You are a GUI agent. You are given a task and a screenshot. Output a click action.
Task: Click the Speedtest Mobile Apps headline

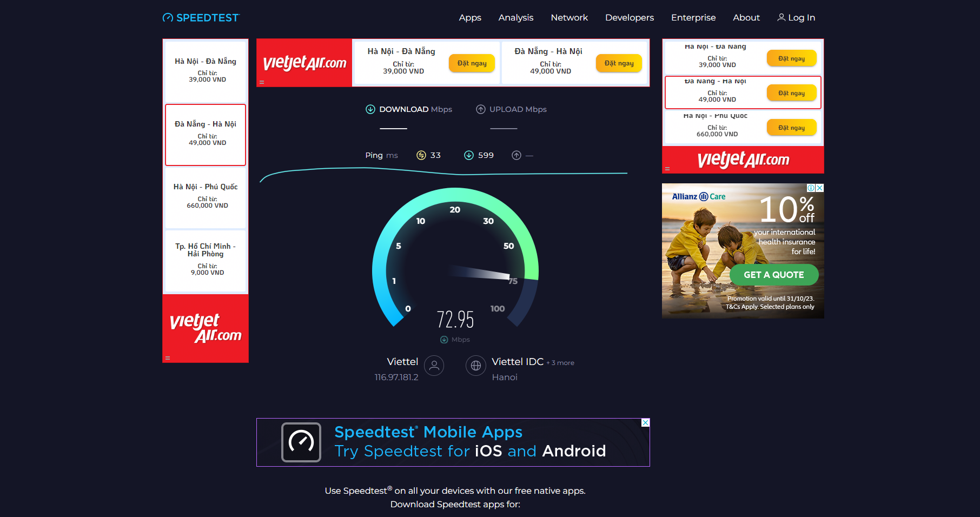click(x=428, y=432)
